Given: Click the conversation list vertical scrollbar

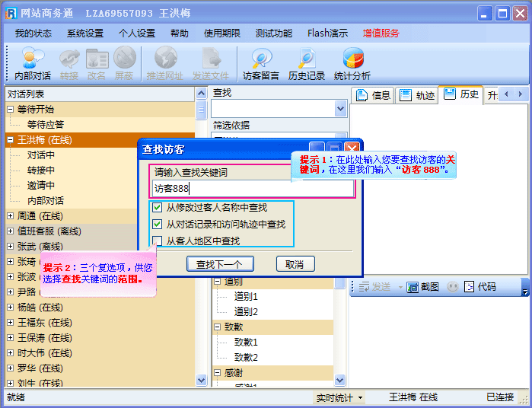Looking at the screenshot, I should tap(202, 228).
